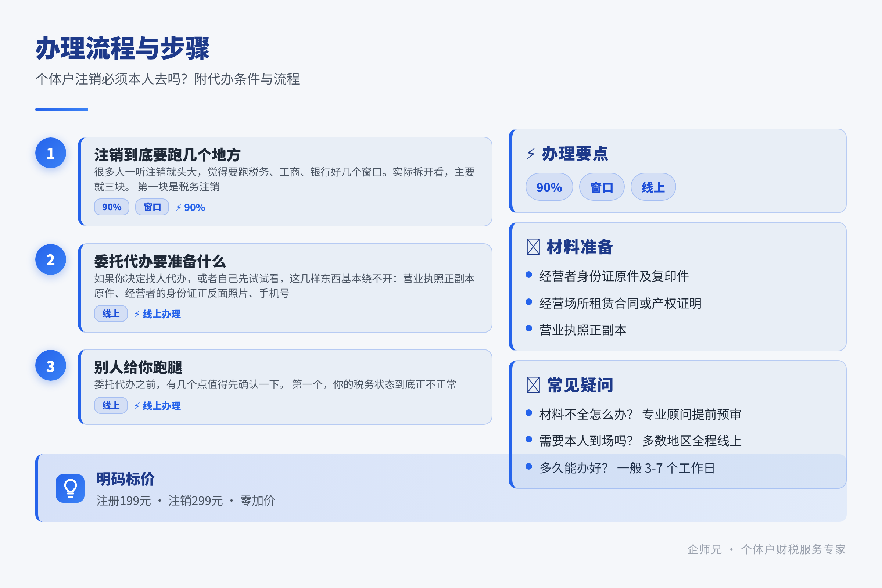Viewport: 882px width, 588px height.
Task: Click the lightning icon next to 办理要点
Action: coord(531,154)
